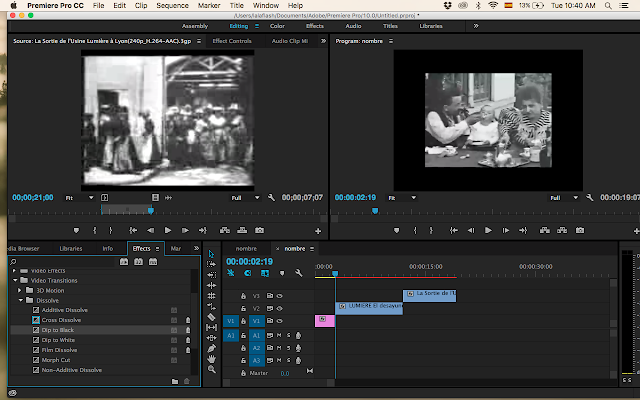Open the Marker menu
This screenshot has height=400, width=640.
point(209,5)
